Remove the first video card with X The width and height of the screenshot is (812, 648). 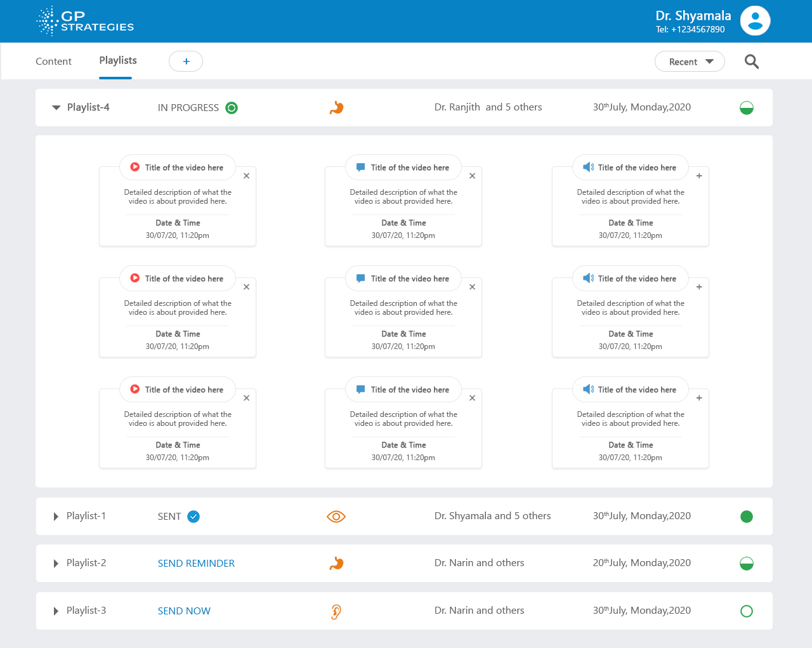pyautogui.click(x=246, y=176)
